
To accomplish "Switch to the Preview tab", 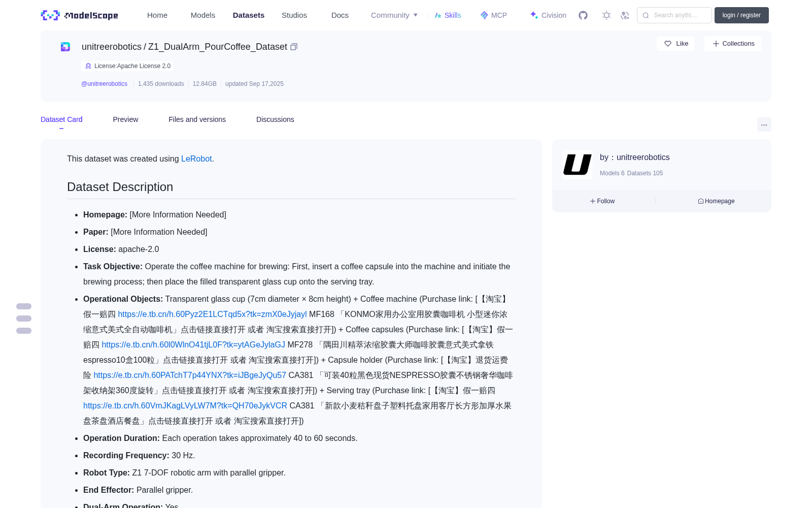I will [x=125, y=119].
